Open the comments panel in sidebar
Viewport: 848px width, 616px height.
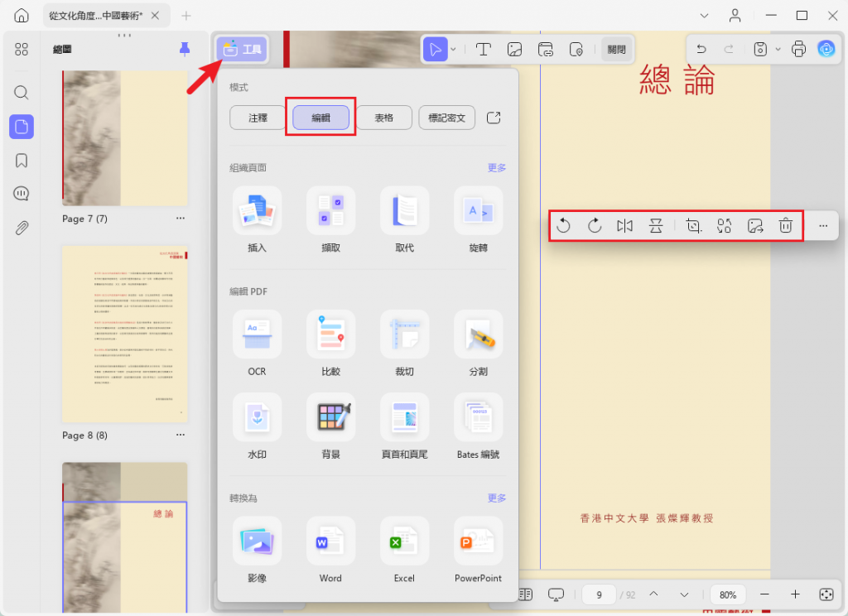coord(21,194)
